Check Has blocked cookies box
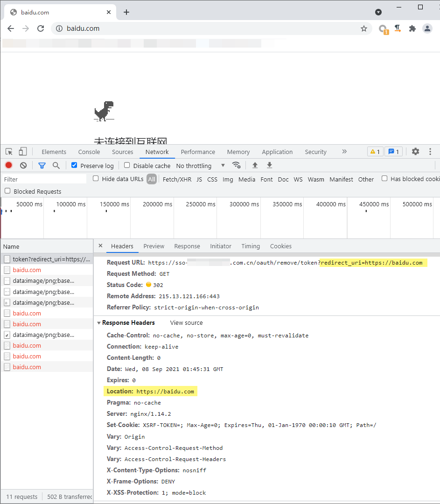This screenshot has height=504, width=440. click(384, 179)
